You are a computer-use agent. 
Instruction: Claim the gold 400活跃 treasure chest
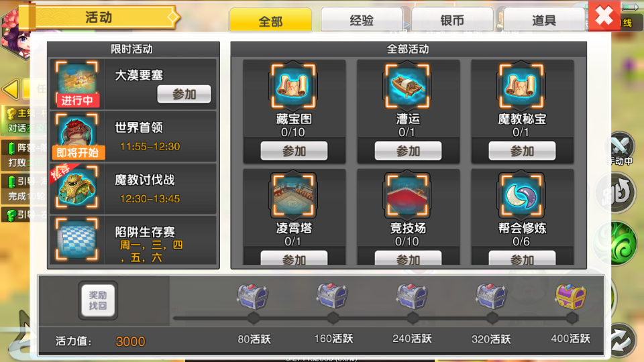tap(571, 296)
